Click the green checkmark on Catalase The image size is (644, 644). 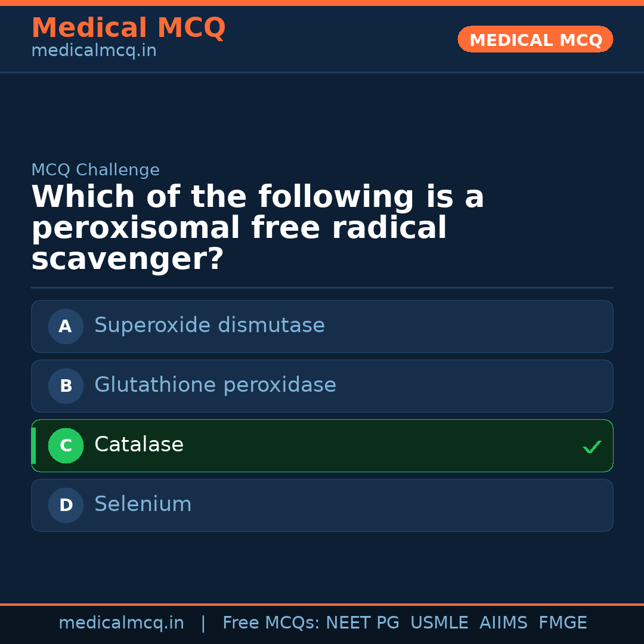click(592, 447)
